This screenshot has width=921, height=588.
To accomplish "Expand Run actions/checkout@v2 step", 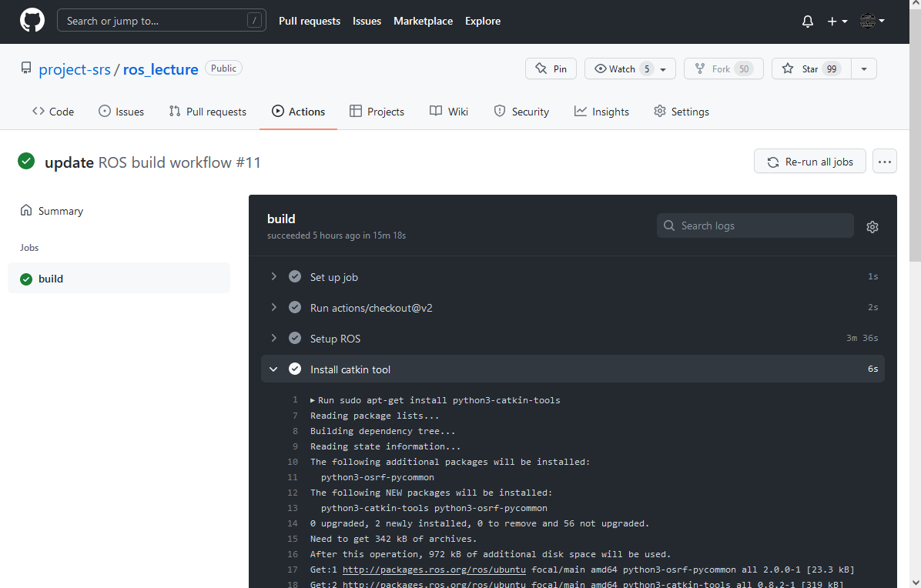I will point(573,308).
